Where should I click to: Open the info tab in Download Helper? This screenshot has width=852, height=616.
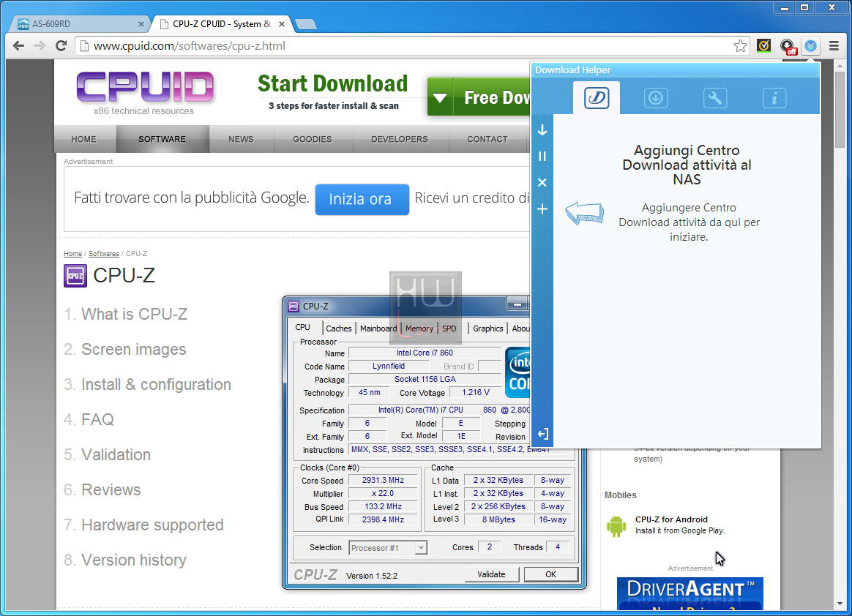(774, 98)
